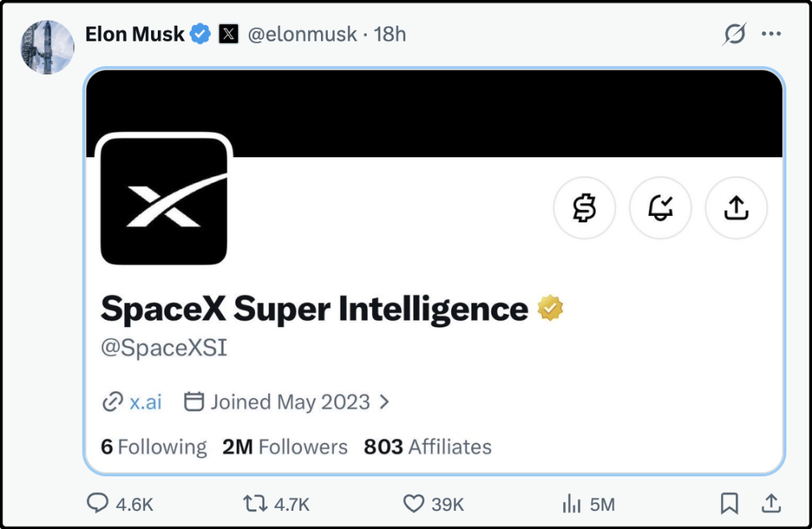Image resolution: width=812 pixels, height=529 pixels.
Task: Open the x.ai website link
Action: 146,402
